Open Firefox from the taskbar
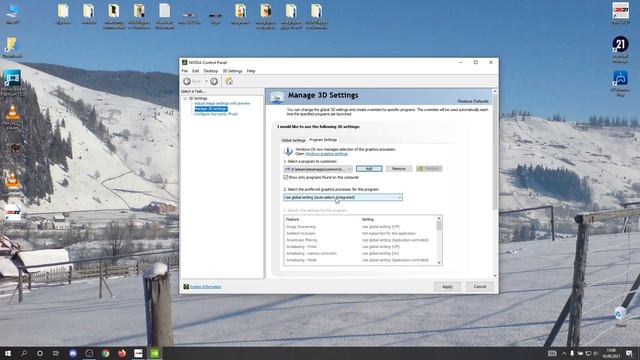 (122, 353)
